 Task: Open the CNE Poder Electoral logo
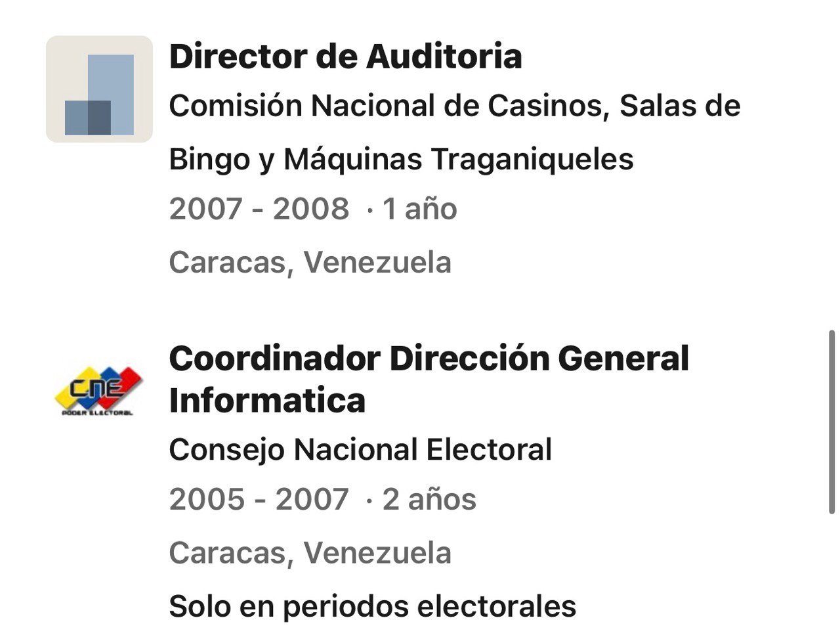(x=98, y=391)
